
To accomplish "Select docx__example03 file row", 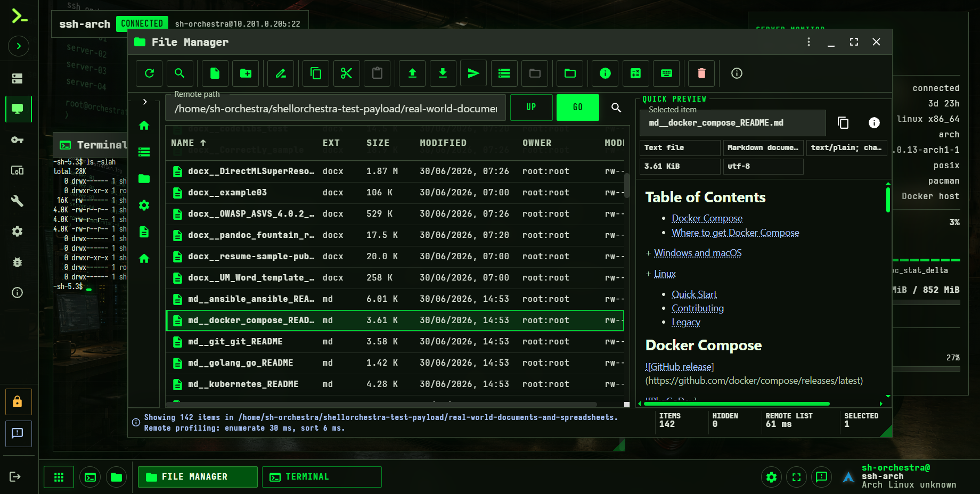I will point(395,193).
